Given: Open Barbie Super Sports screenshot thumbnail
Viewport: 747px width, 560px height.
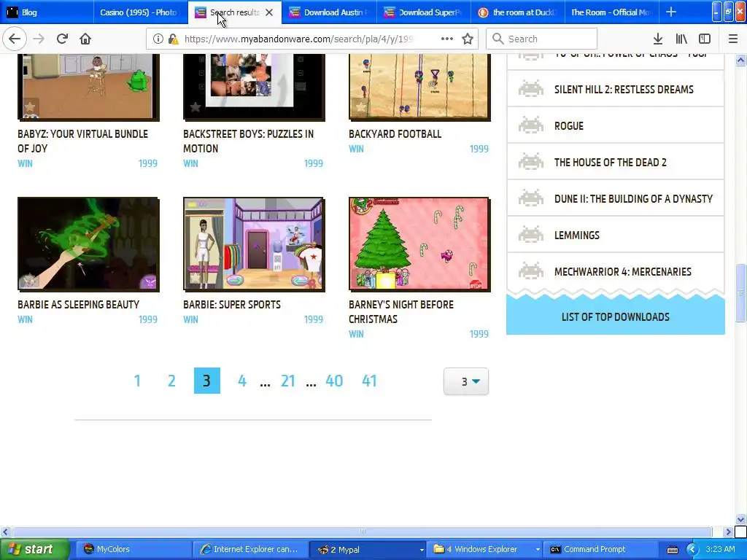Looking at the screenshot, I should click(x=254, y=244).
